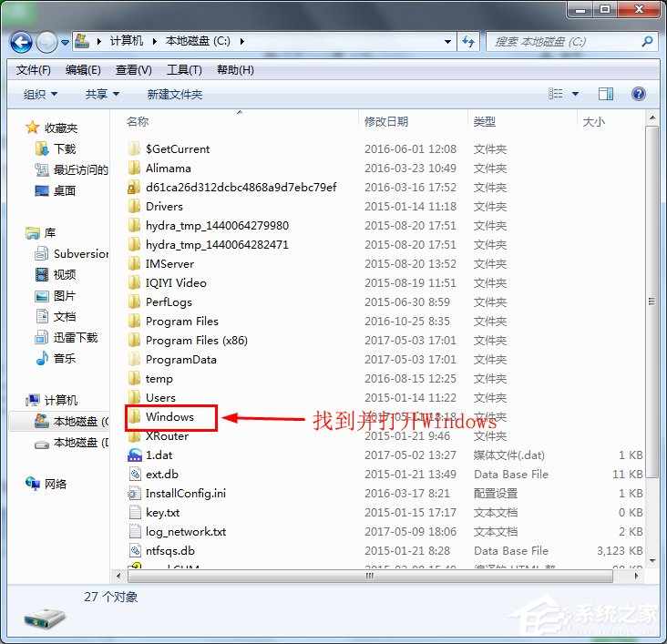667x644 pixels.
Task: Select the locked d61ca26d312dcbc folder icon
Action: (135, 188)
